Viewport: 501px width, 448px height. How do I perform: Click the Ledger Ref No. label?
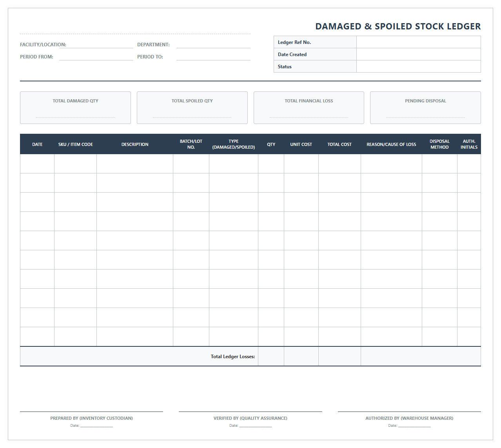(294, 42)
